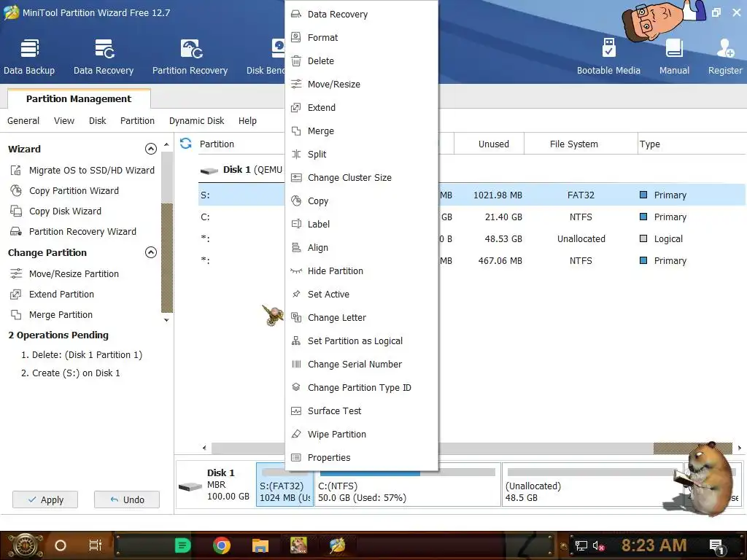The height and width of the screenshot is (560, 747).
Task: Open Copy Disk Wizard
Action: (55, 211)
